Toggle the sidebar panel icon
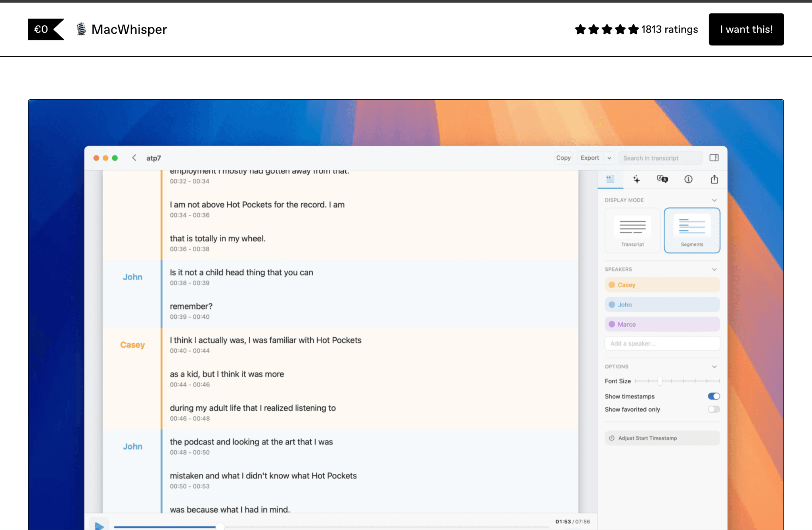812x530 pixels. tap(714, 158)
